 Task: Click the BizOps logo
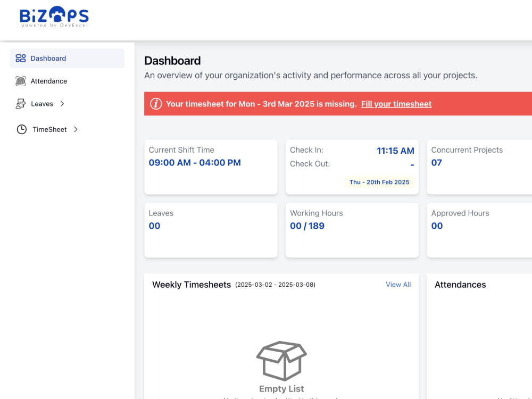pyautogui.click(x=54, y=16)
